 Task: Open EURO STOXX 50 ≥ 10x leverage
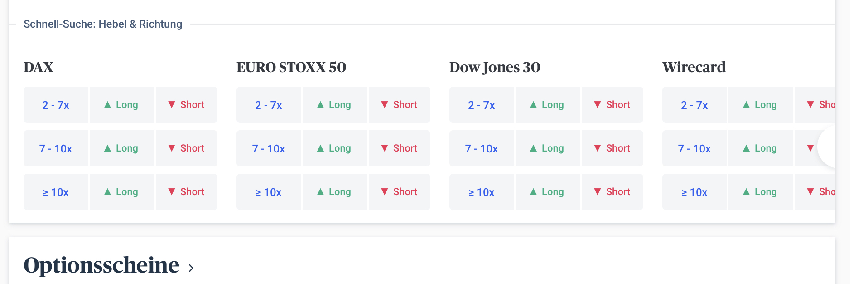[x=268, y=192]
